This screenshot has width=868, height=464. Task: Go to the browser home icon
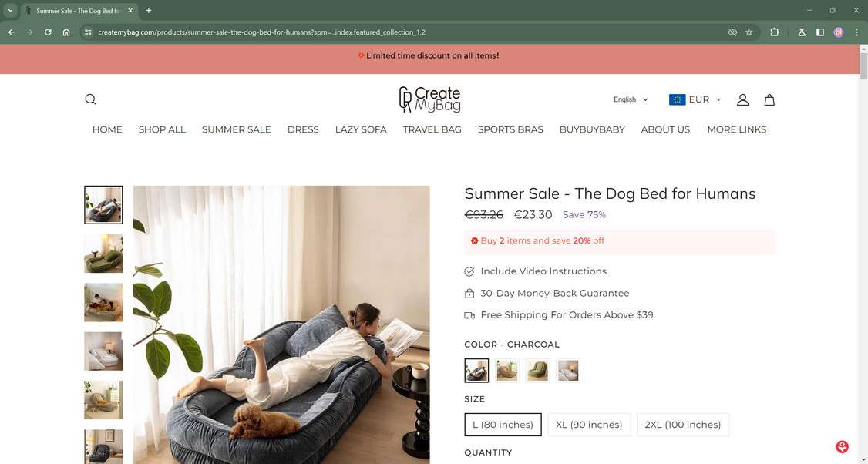[66, 32]
